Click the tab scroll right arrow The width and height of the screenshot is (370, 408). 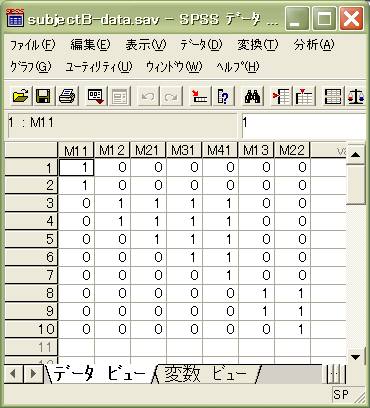[33, 374]
